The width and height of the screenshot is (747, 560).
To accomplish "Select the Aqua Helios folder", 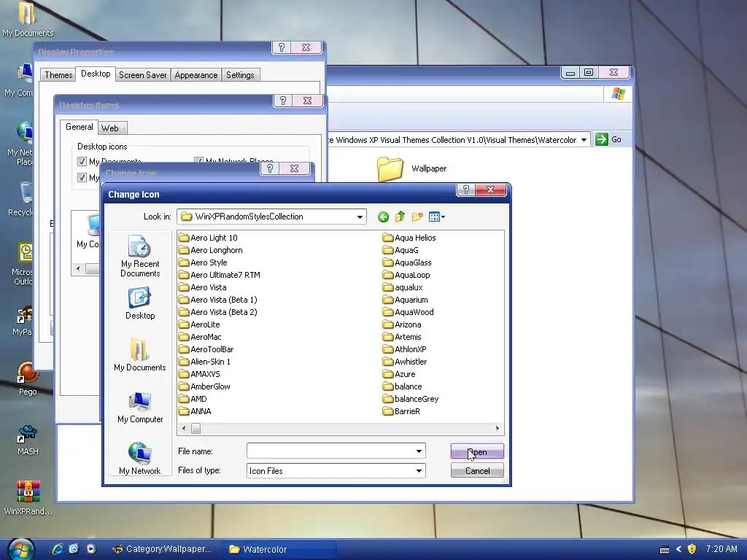I will 409,238.
